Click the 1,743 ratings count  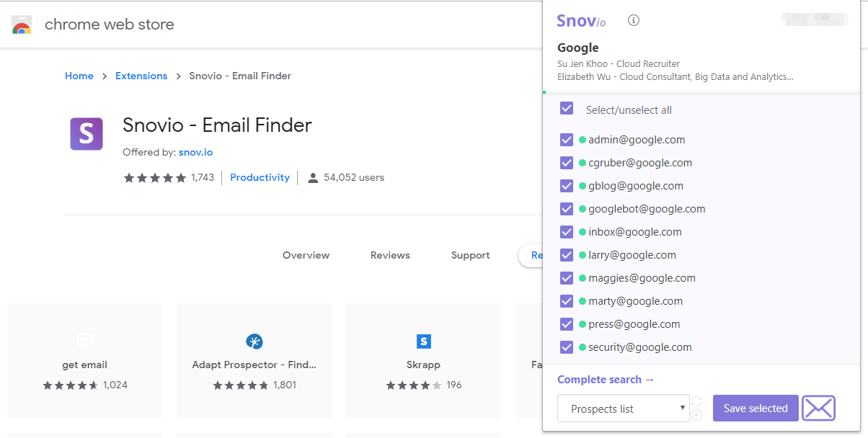coord(203,177)
